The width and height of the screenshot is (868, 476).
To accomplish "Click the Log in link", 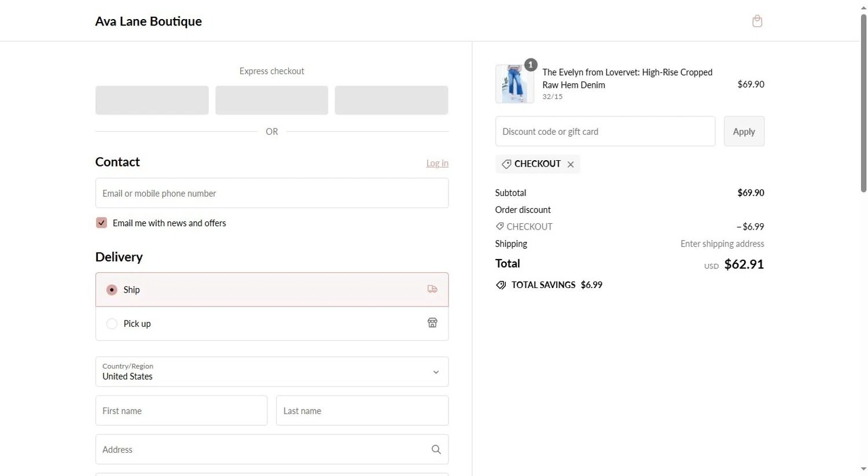I will tap(437, 163).
